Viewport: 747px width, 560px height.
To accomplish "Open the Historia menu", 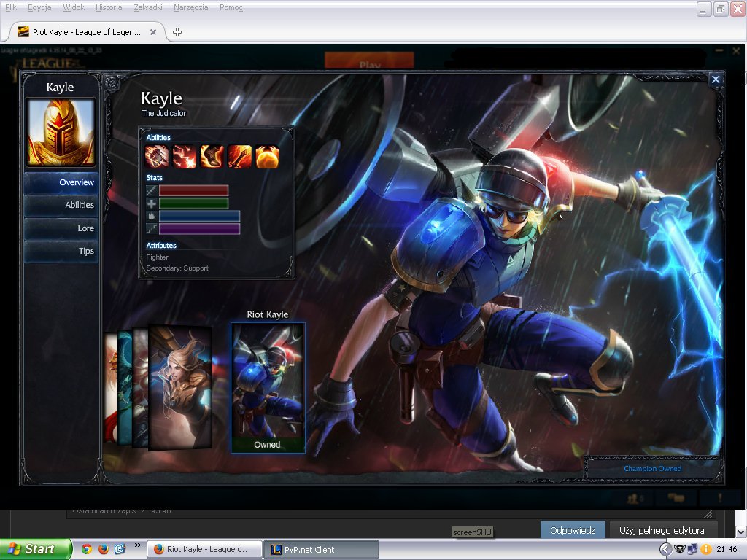I will click(x=109, y=7).
